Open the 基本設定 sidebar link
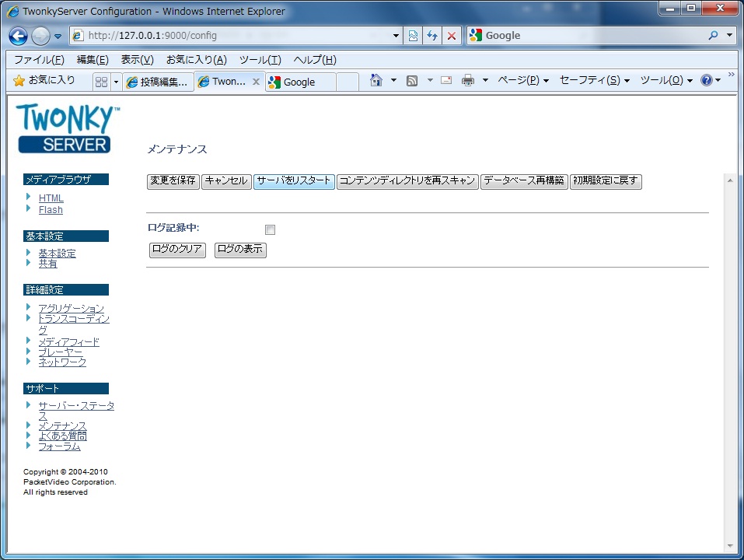 (x=57, y=254)
